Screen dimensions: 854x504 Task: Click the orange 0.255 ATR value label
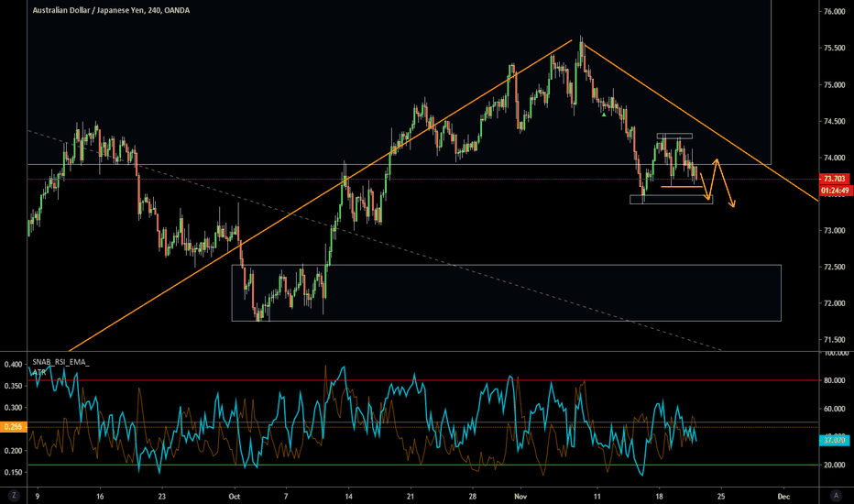pyautogui.click(x=12, y=426)
